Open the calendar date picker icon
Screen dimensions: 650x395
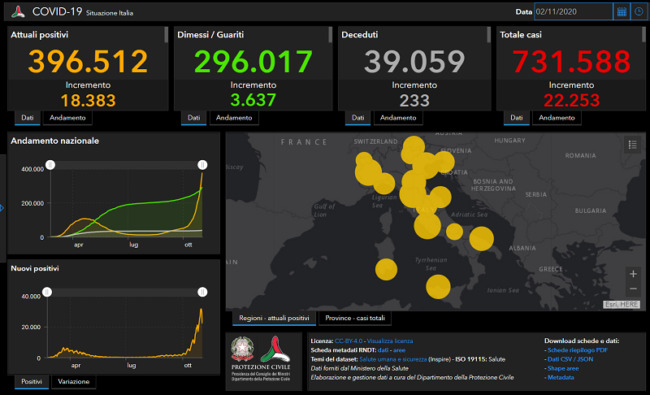click(621, 12)
